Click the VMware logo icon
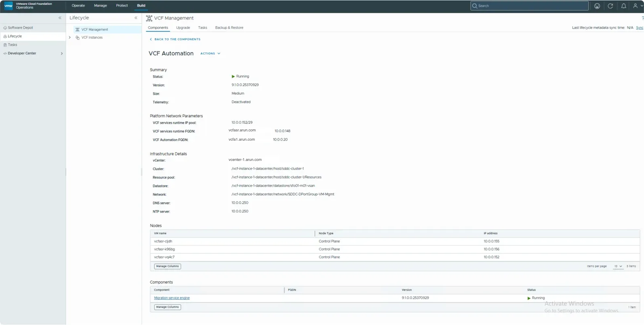 8,6
